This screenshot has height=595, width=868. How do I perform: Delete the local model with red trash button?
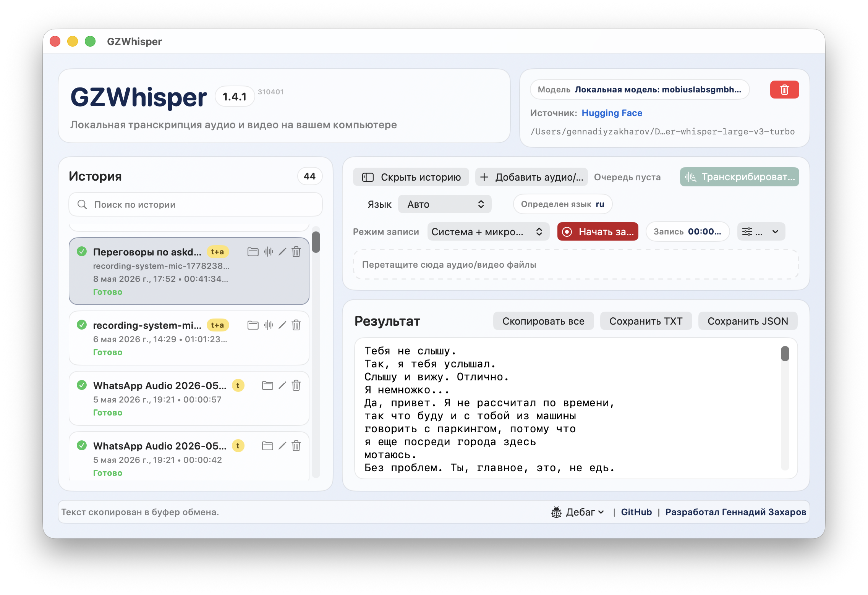pyautogui.click(x=784, y=90)
